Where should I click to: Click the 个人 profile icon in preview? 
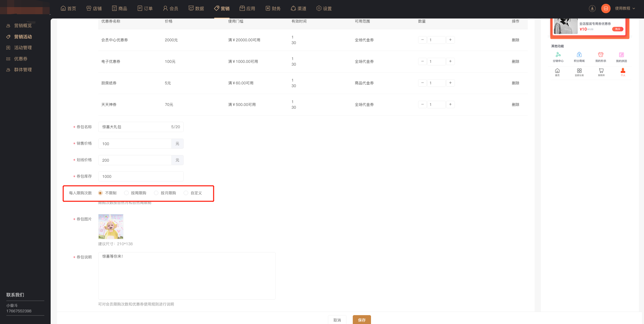coord(623,71)
